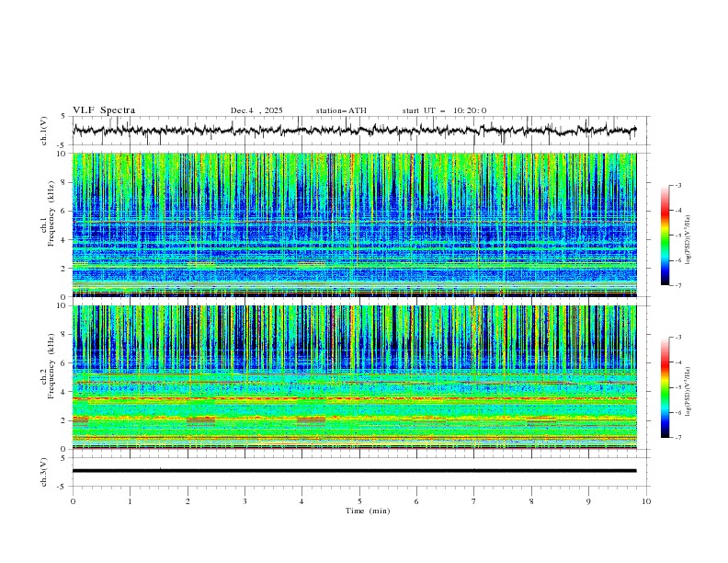This screenshot has height=563, width=728.
Task: Select the "Dec.4 , 2025" date label
Action: [256, 110]
